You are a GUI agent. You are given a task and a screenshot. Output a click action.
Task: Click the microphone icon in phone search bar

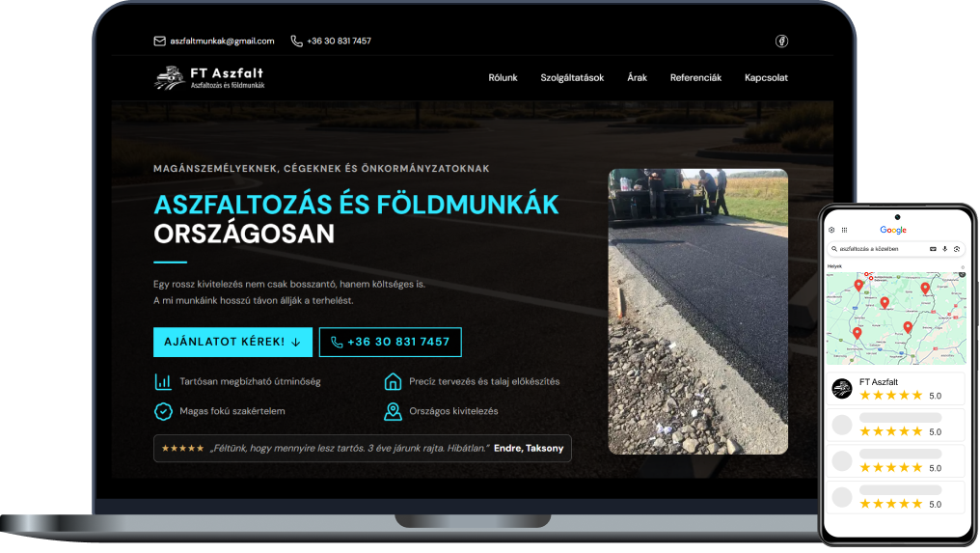(x=944, y=249)
